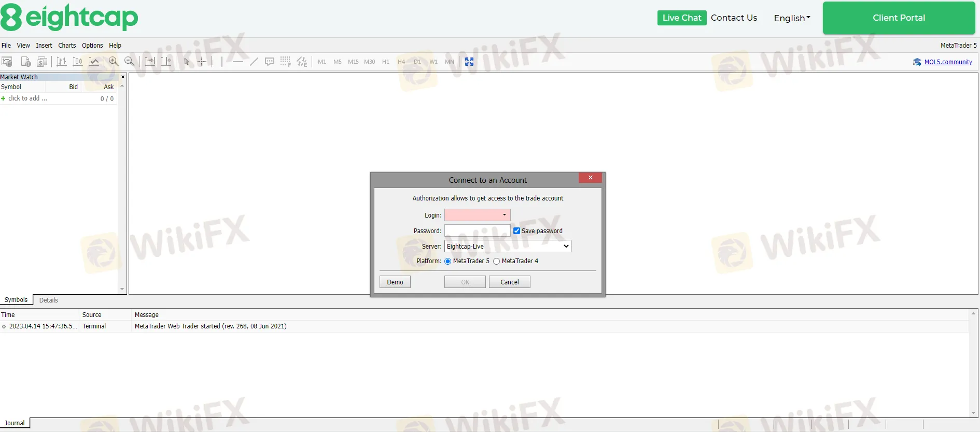Image resolution: width=980 pixels, height=432 pixels.
Task: Set timeframe to M30
Action: [x=369, y=62]
